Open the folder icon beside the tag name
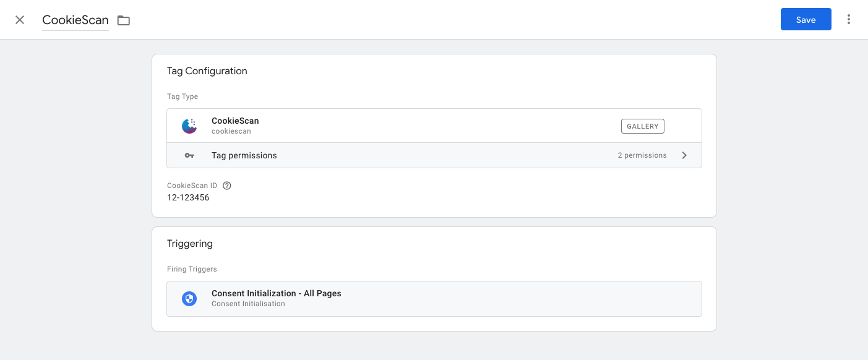Image resolution: width=868 pixels, height=360 pixels. coord(124,20)
